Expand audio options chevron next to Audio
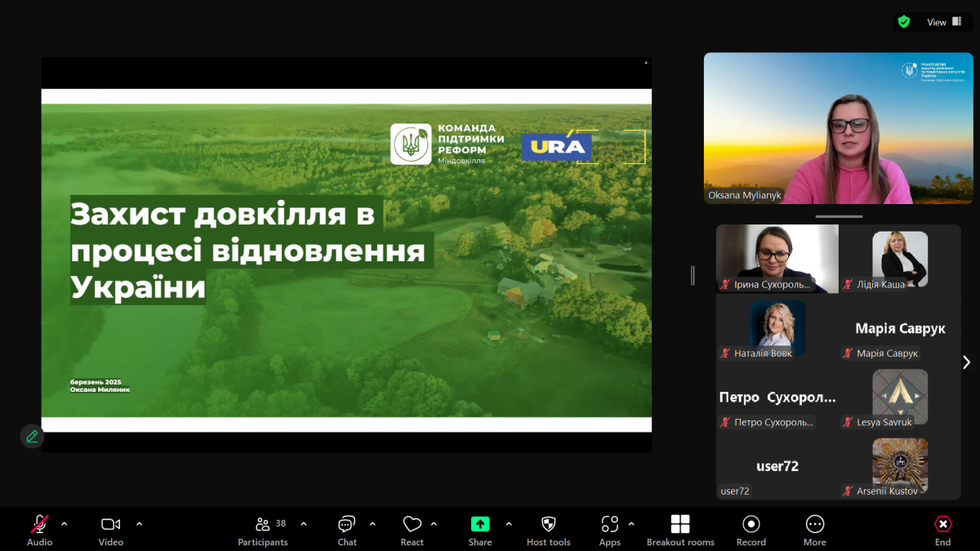980x551 pixels. [65, 524]
